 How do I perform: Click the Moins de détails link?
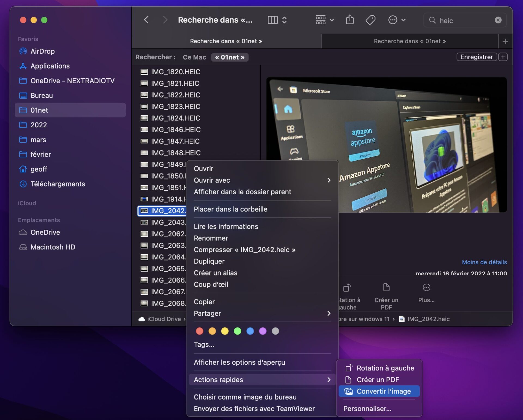484,262
